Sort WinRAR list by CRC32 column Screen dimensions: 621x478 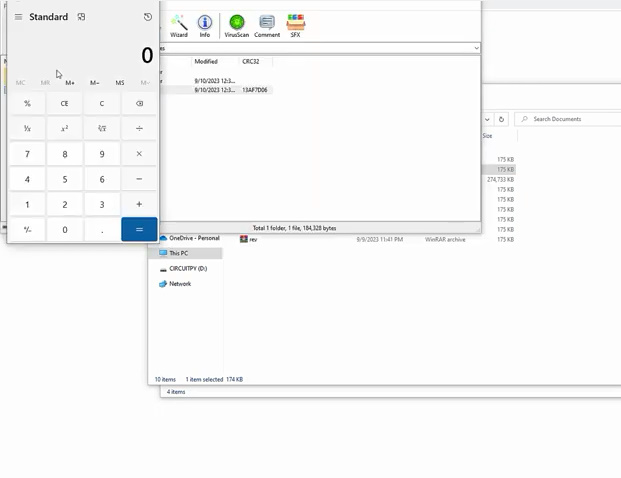point(251,61)
